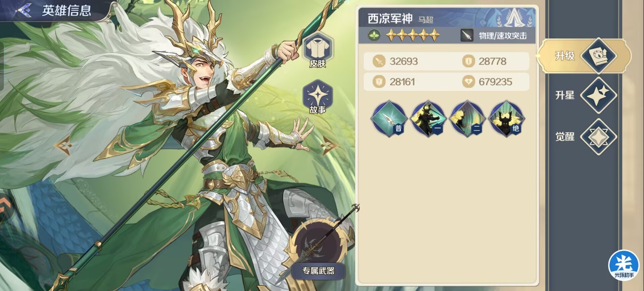Switch to the 升级 level-up tab
Image resolution: width=644 pixels, height=291 pixels.
coord(585,56)
